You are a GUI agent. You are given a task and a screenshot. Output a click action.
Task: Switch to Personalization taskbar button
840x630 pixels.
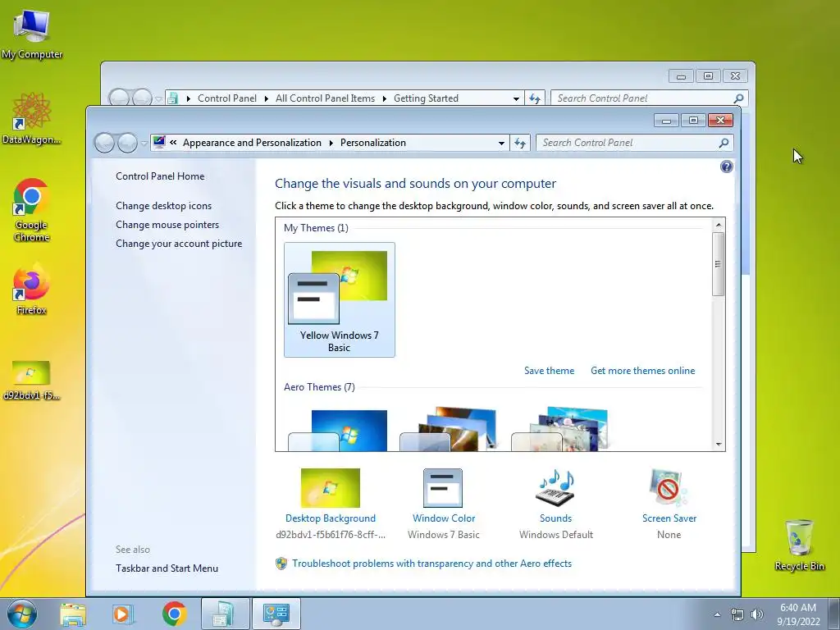pos(276,614)
